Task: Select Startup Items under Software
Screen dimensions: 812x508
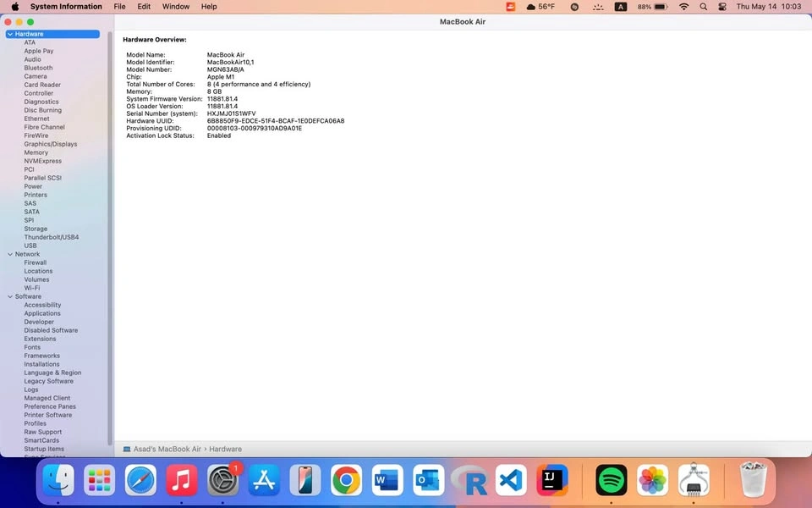Action: (x=44, y=449)
